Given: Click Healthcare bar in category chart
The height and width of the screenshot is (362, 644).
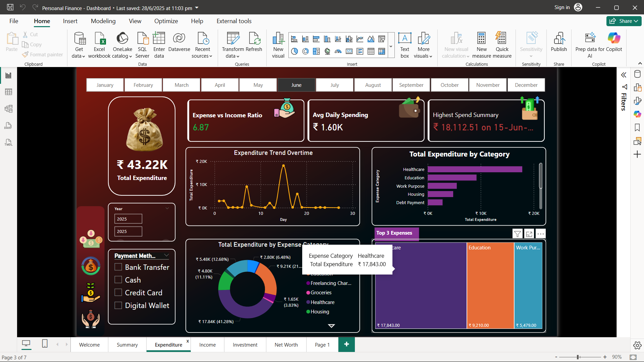Looking at the screenshot, I should (475, 169).
